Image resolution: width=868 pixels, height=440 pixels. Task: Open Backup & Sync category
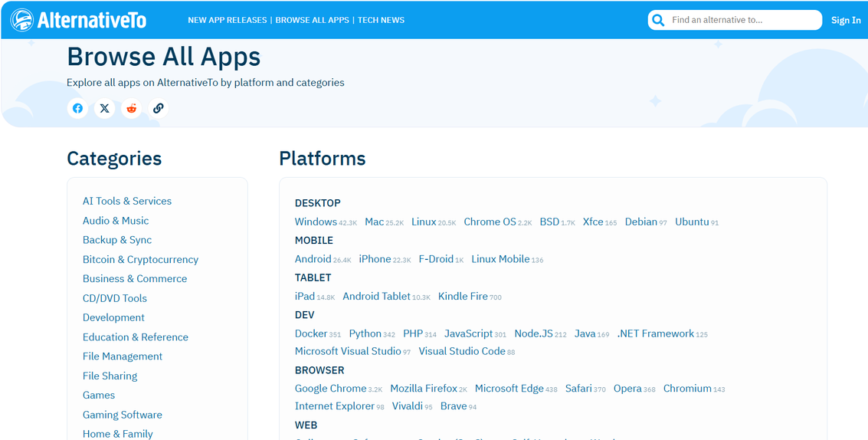click(x=117, y=240)
